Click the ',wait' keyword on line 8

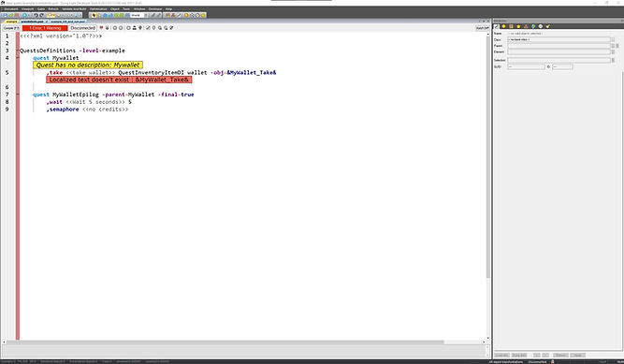(x=54, y=102)
